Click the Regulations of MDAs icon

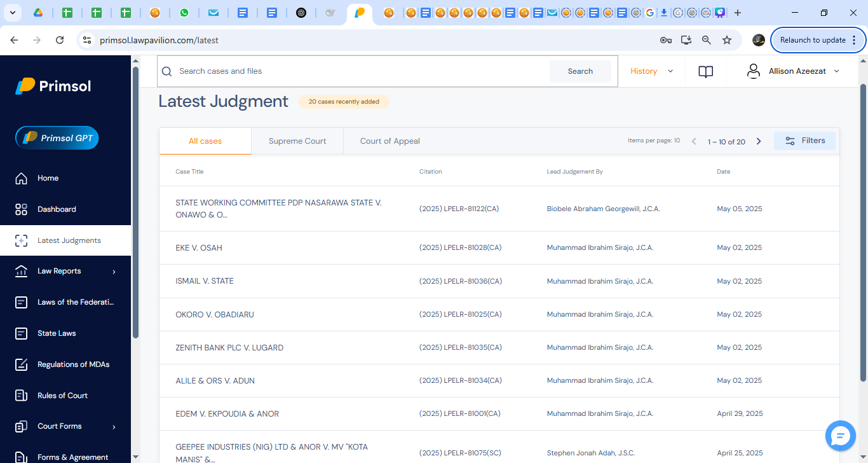[x=21, y=364]
